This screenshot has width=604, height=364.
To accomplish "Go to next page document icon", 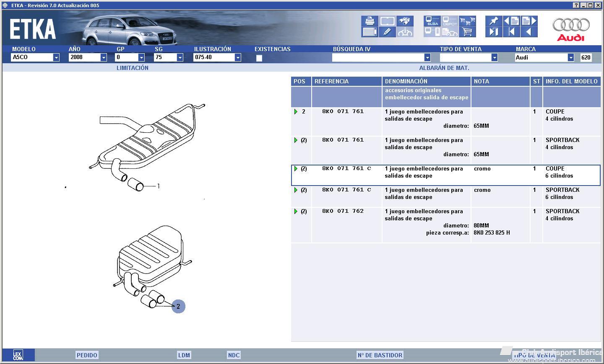I will click(529, 21).
